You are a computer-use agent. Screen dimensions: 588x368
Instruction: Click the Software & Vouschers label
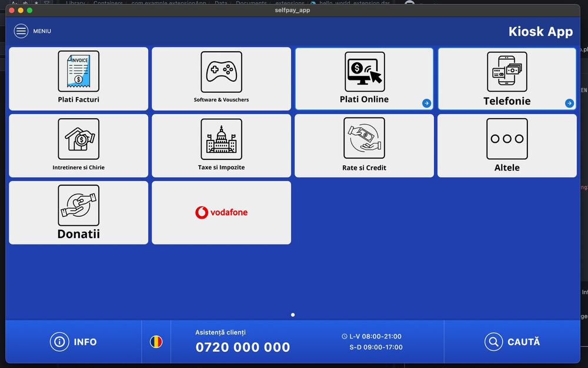pos(221,100)
